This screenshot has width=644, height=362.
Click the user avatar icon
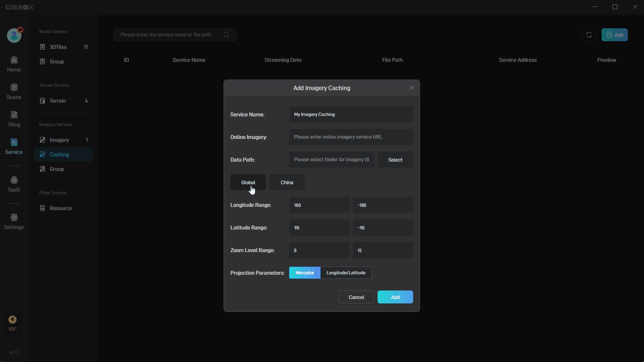pyautogui.click(x=14, y=36)
